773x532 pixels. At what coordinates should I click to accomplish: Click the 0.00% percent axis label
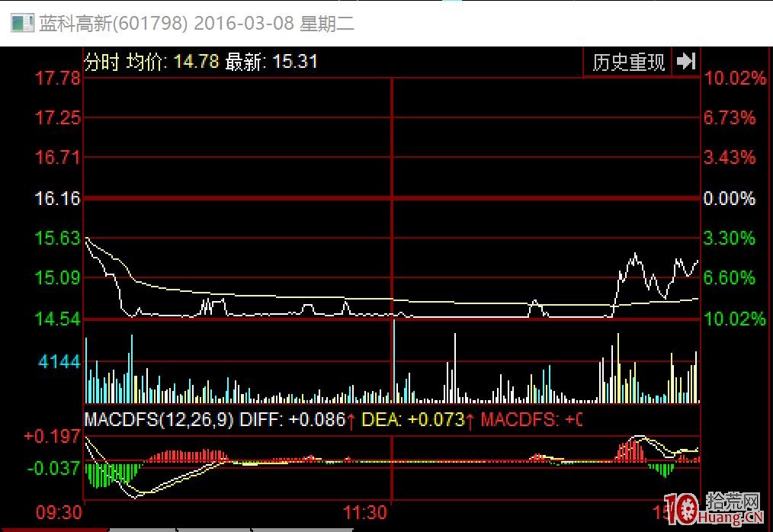point(730,199)
